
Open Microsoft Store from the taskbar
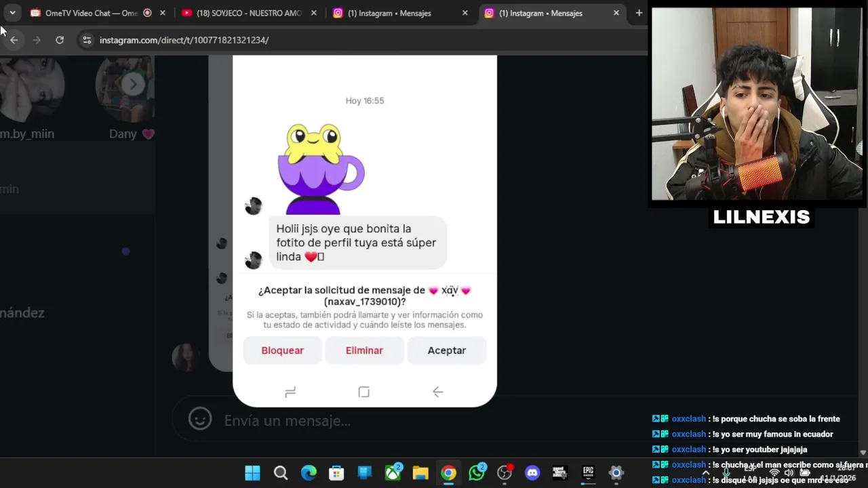click(x=336, y=473)
